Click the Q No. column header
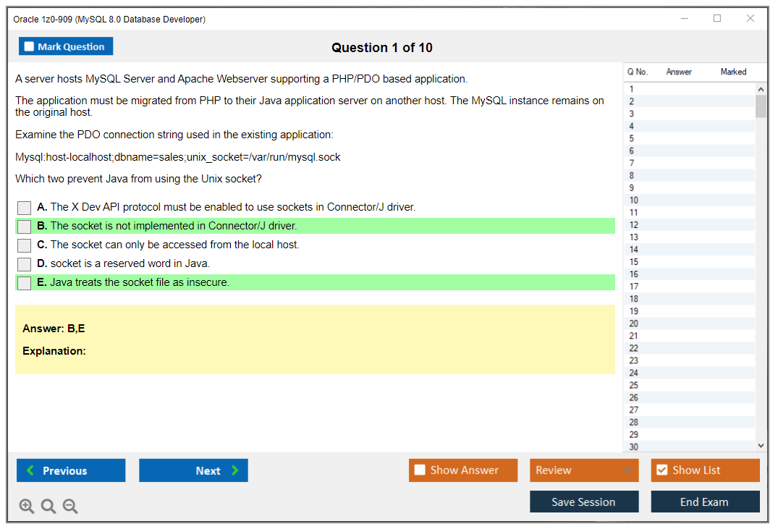 point(637,72)
